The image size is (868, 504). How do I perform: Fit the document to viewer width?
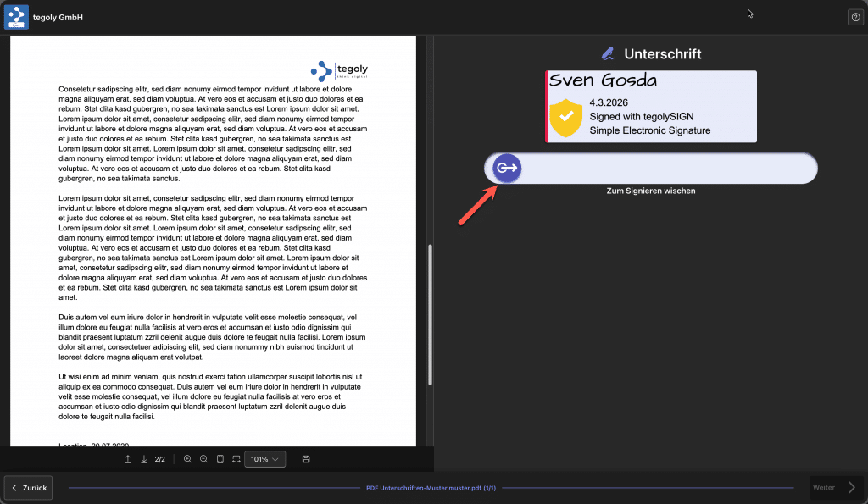(236, 459)
